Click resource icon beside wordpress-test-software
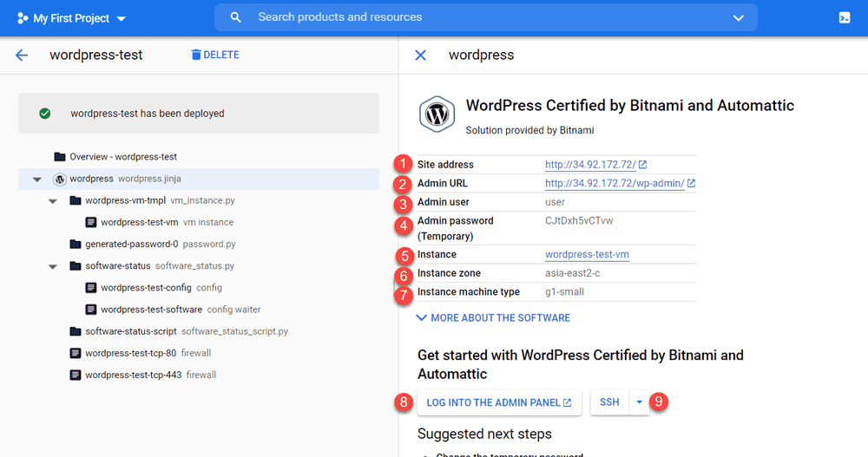The height and width of the screenshot is (457, 868). [91, 310]
